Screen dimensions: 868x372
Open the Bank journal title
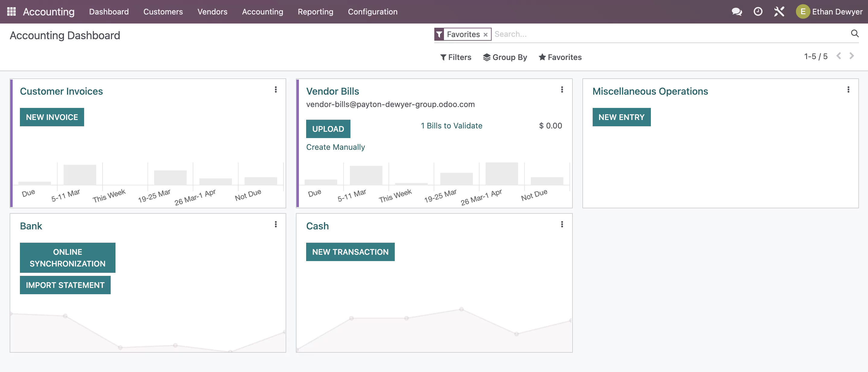[x=31, y=226]
